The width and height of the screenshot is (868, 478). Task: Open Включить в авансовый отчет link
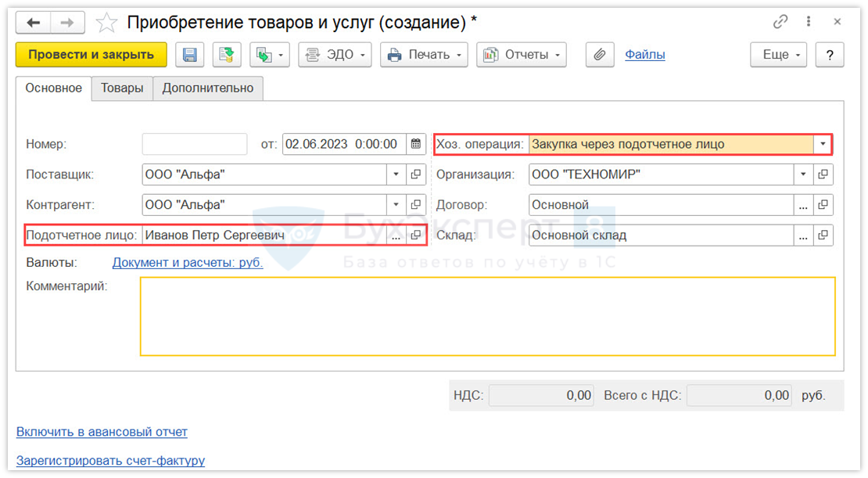pyautogui.click(x=102, y=432)
